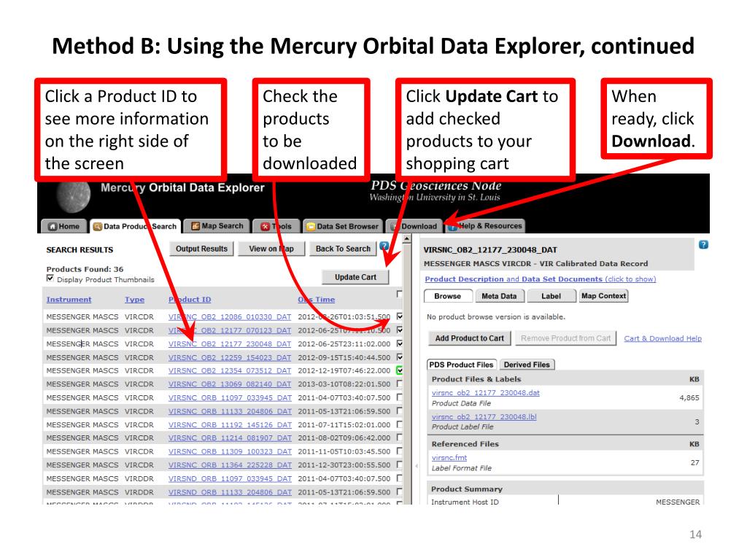Open the Help & Resources tab
The height and width of the screenshot is (560, 747).
coord(485,226)
